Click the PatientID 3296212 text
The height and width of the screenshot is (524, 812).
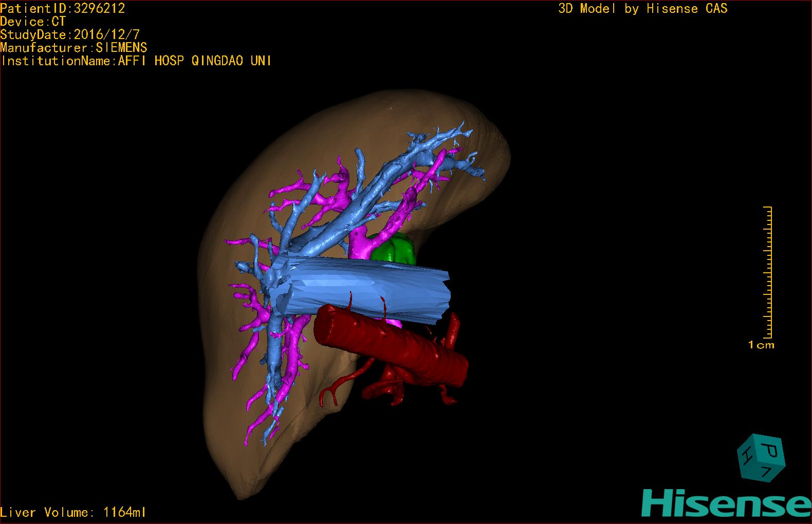[62, 8]
